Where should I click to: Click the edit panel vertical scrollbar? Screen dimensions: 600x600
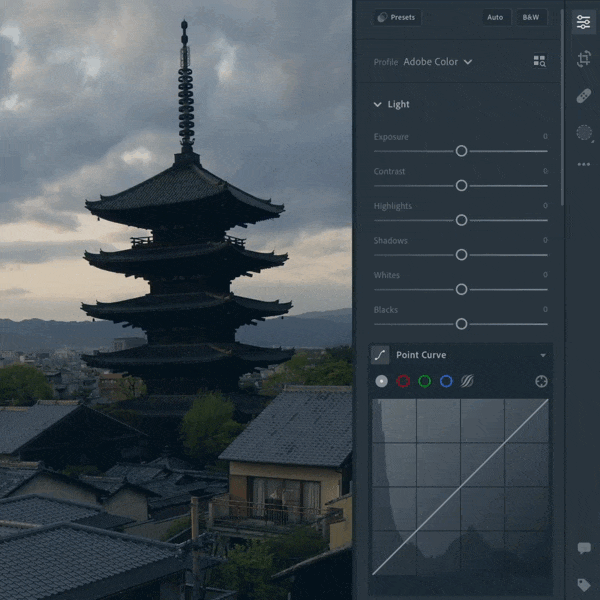tap(562, 107)
